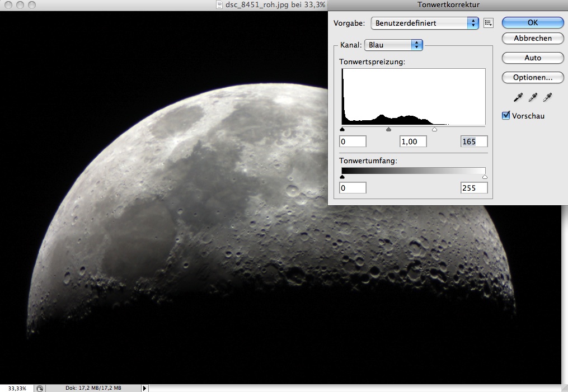Click the Dok: 17,2 MB status text
The image size is (568, 392).
[x=93, y=388]
